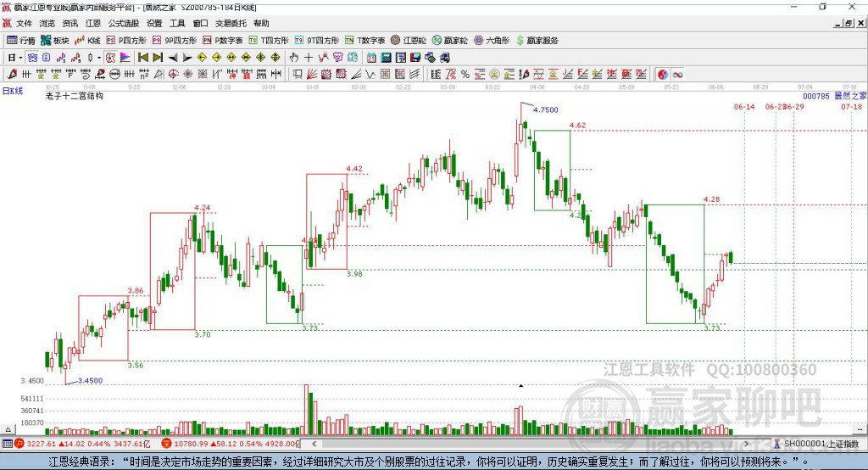Select the crosshair cursor tool
This screenshot has height=470, width=868.
(x=309, y=58)
